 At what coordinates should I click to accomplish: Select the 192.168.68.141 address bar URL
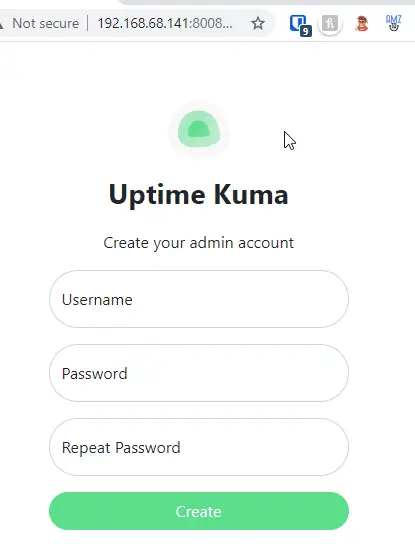(x=165, y=24)
